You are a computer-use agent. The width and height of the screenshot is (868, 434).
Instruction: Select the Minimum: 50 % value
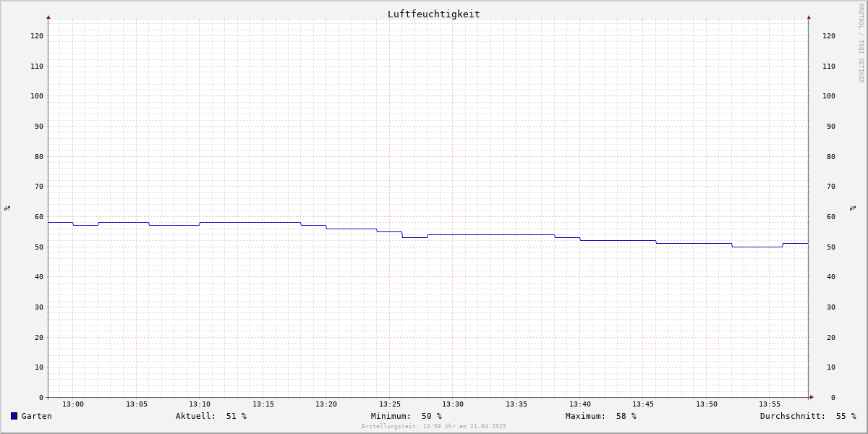point(407,416)
